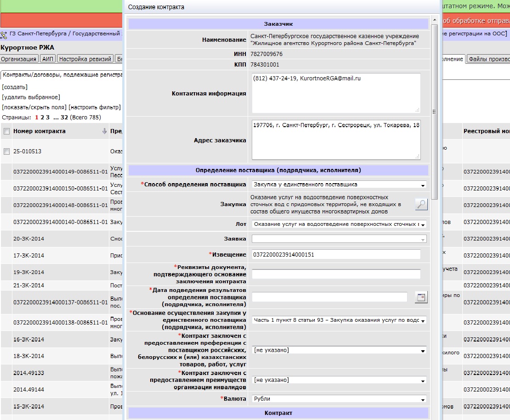
Task: Open преимуществ организации инвалидов dropdown
Action: [339, 380]
